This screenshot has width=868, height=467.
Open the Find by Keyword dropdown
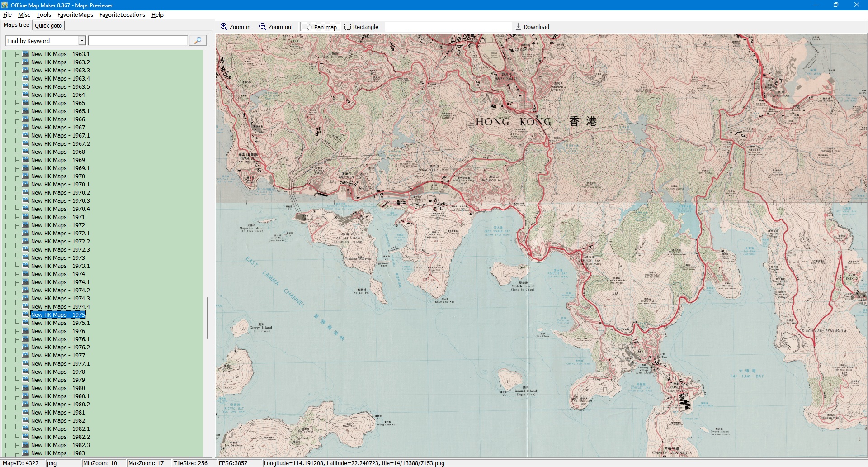click(82, 41)
